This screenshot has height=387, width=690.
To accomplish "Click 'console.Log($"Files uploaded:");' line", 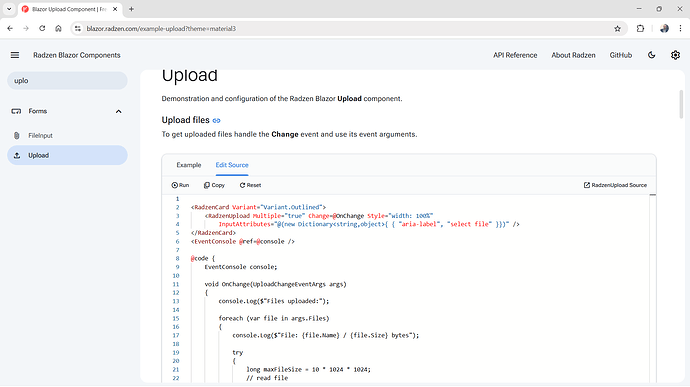I will pyautogui.click(x=274, y=302).
